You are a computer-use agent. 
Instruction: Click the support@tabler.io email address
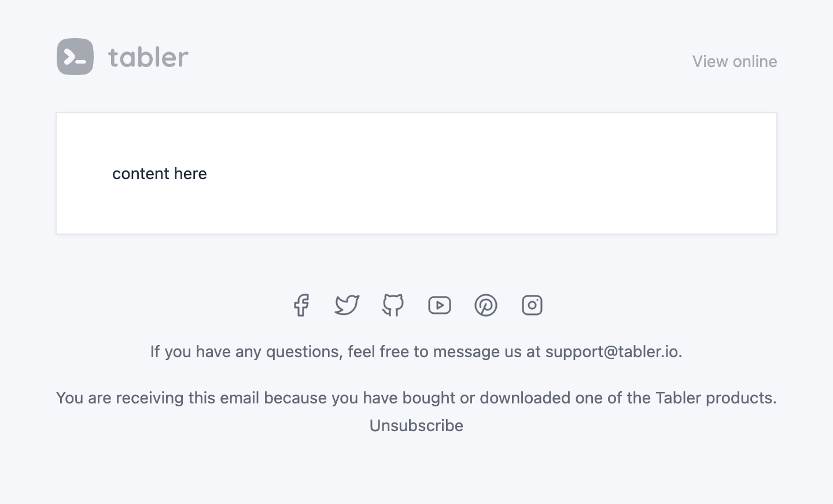tap(612, 351)
